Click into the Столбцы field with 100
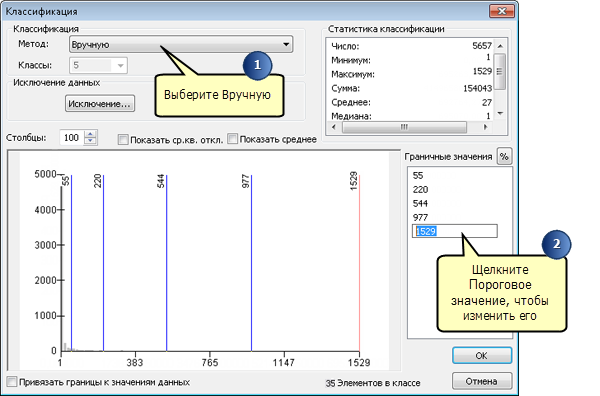 click(72, 138)
